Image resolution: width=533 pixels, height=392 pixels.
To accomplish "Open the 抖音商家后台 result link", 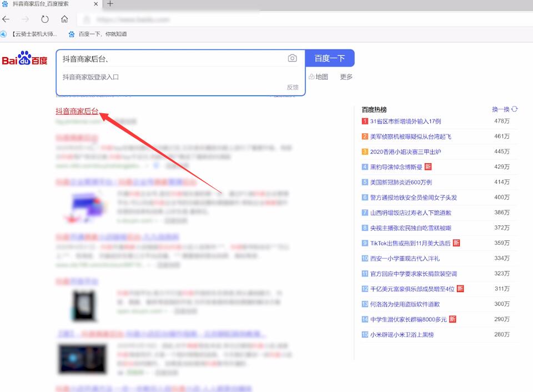I will tap(77, 111).
